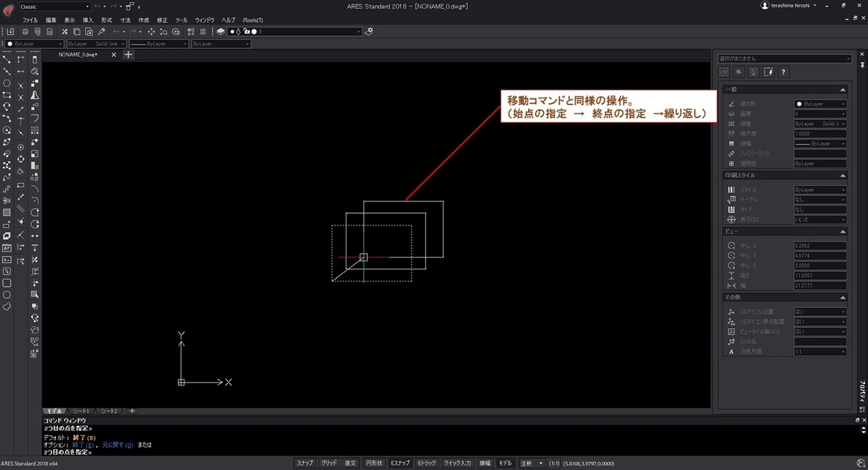Click the Paste icon in the toolbar
Screen dimensions: 868x470
[x=89, y=32]
